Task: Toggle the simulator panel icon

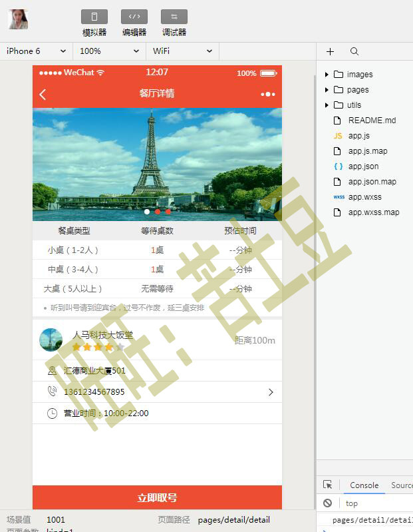Action: coord(94,17)
